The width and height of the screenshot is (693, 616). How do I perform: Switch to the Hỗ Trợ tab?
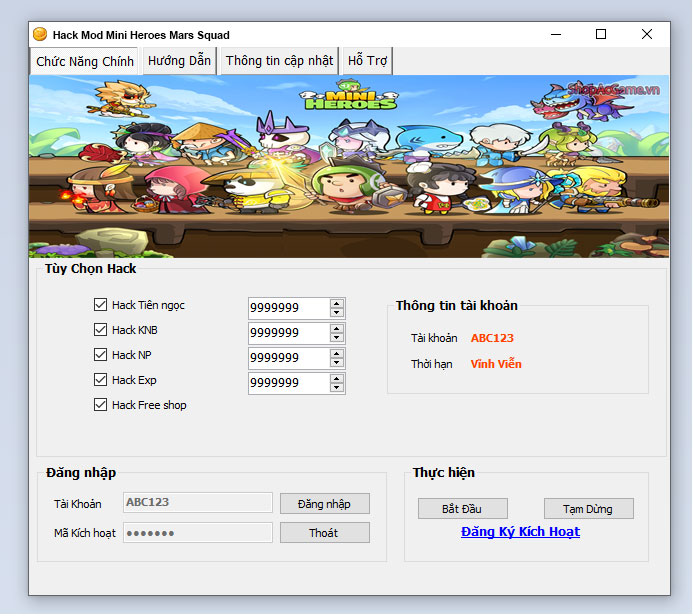point(367,61)
